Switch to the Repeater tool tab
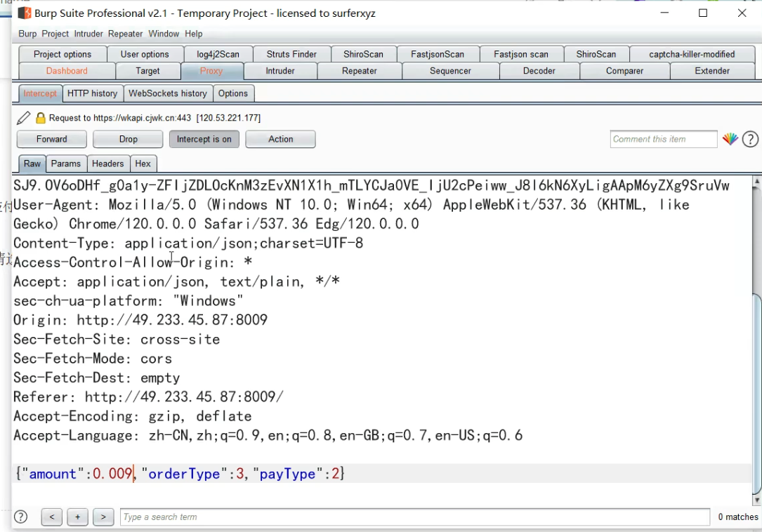762x532 pixels. [x=360, y=71]
